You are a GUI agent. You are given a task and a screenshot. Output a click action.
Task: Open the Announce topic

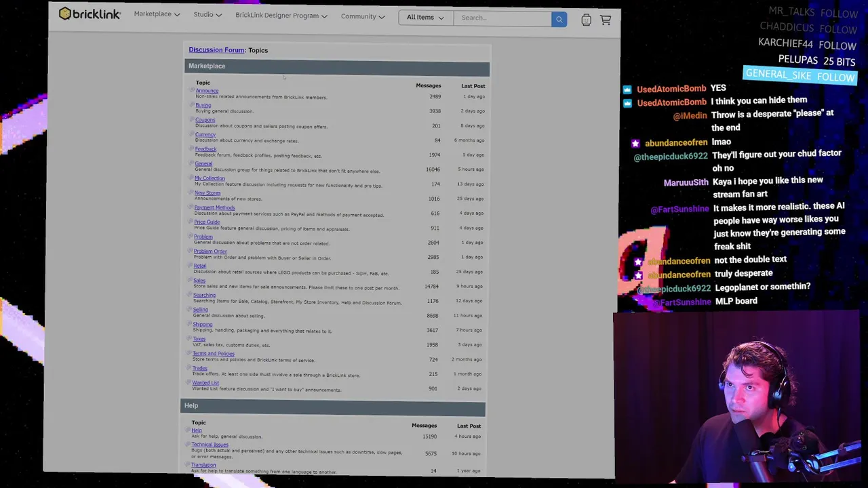point(207,91)
